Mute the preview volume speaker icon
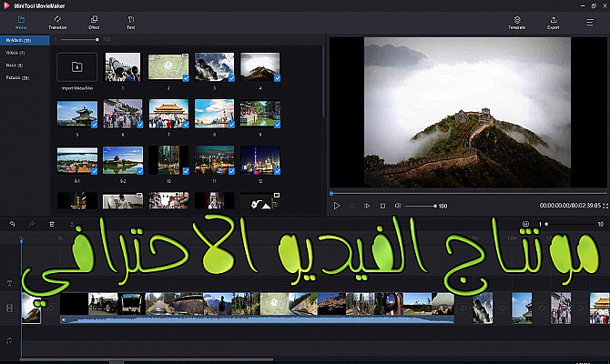Viewport: 610px width, 364px height. (x=398, y=206)
